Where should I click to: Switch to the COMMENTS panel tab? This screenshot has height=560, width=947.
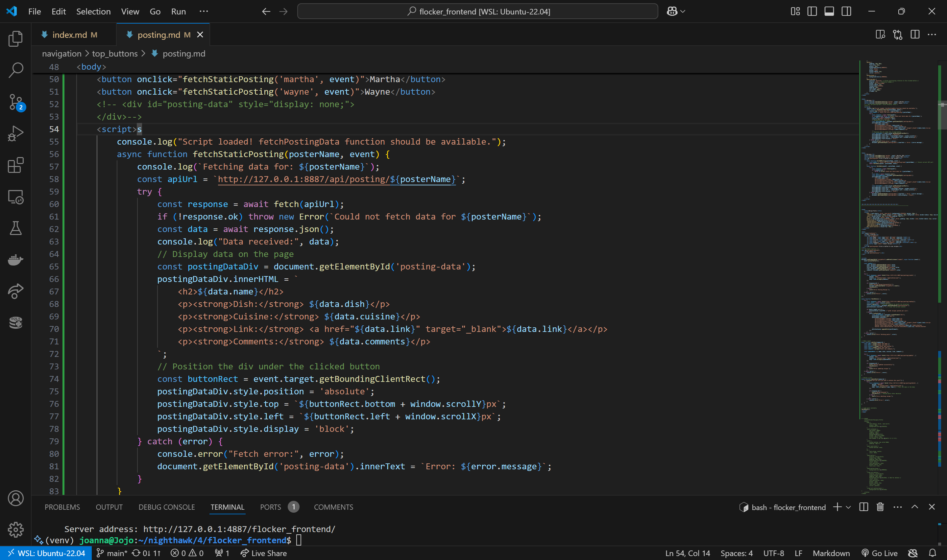point(333,507)
